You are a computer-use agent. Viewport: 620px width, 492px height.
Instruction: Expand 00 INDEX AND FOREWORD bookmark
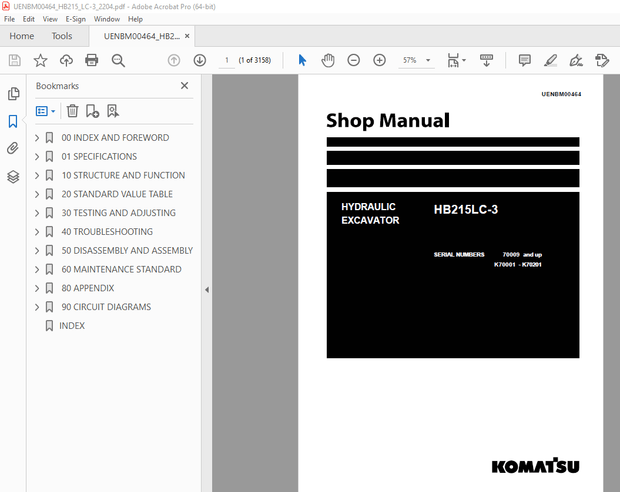coord(37,138)
